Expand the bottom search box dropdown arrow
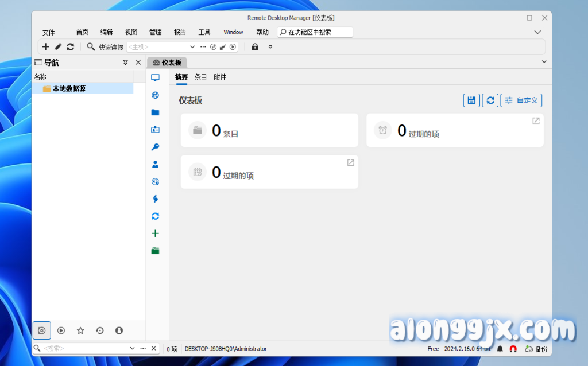The height and width of the screenshot is (366, 588). 132,348
